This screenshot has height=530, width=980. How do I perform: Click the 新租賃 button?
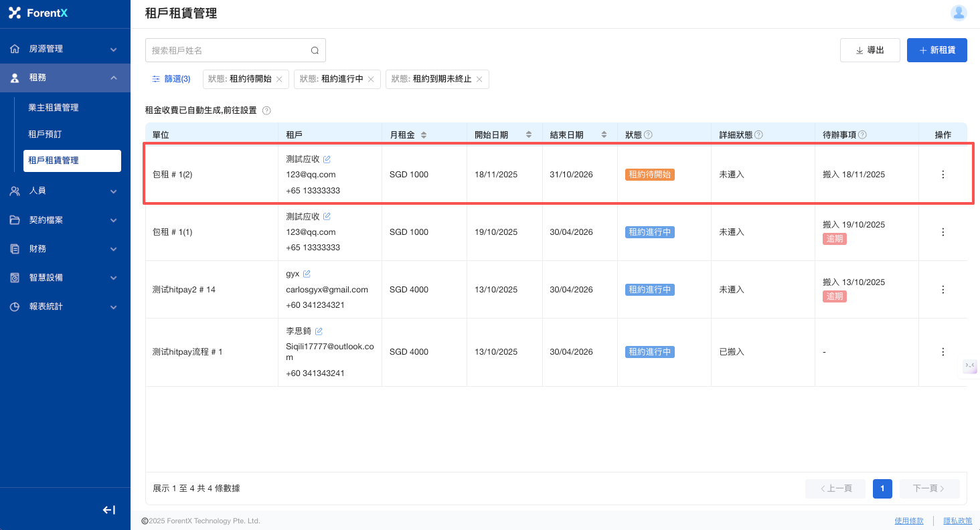936,50
